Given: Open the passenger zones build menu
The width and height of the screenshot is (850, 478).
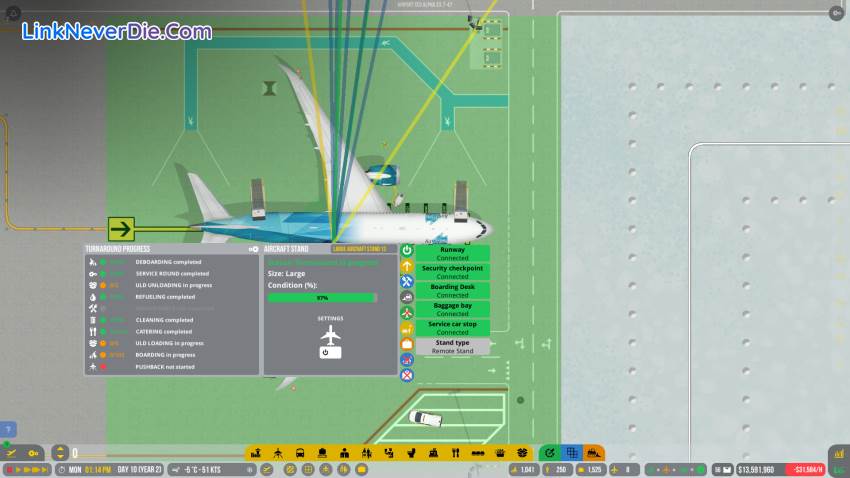Looking at the screenshot, I should [x=366, y=453].
